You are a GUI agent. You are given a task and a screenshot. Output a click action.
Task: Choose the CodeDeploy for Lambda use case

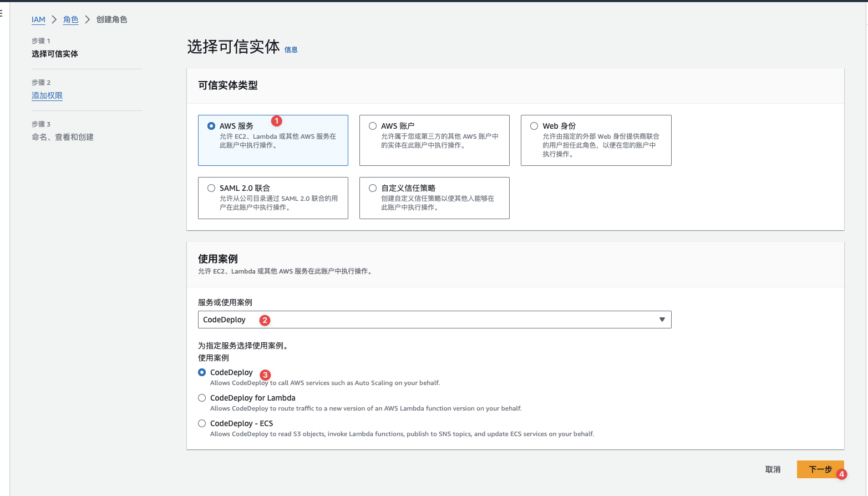pyautogui.click(x=202, y=398)
